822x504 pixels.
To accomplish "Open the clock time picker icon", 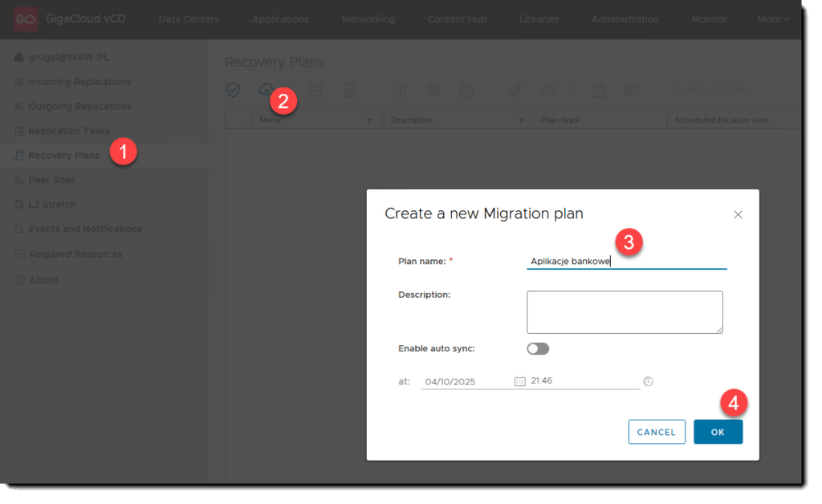I will click(x=648, y=381).
